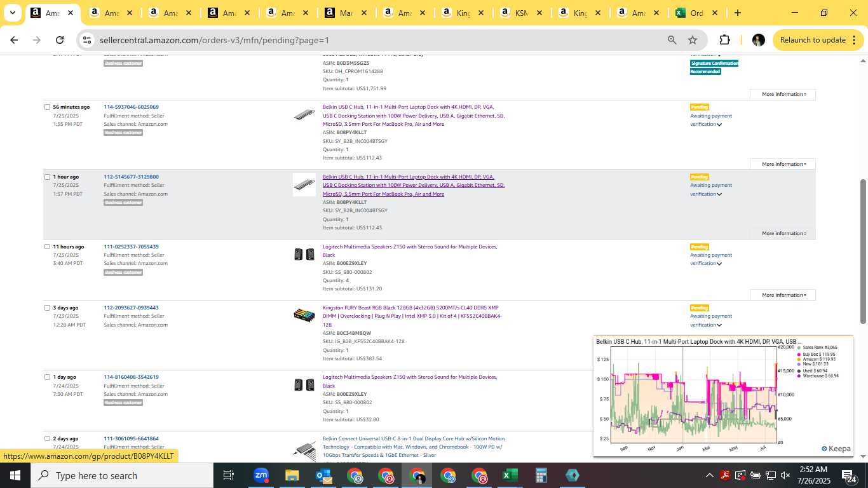
Task: Open File Explorer from the taskbar
Action: point(292,475)
